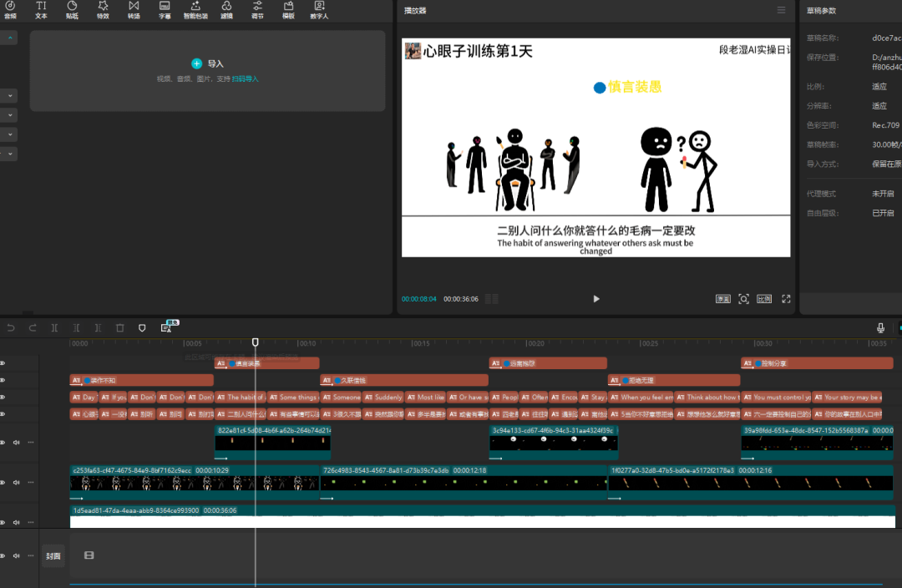
Task: Click the 导入 import label
Action: click(215, 63)
